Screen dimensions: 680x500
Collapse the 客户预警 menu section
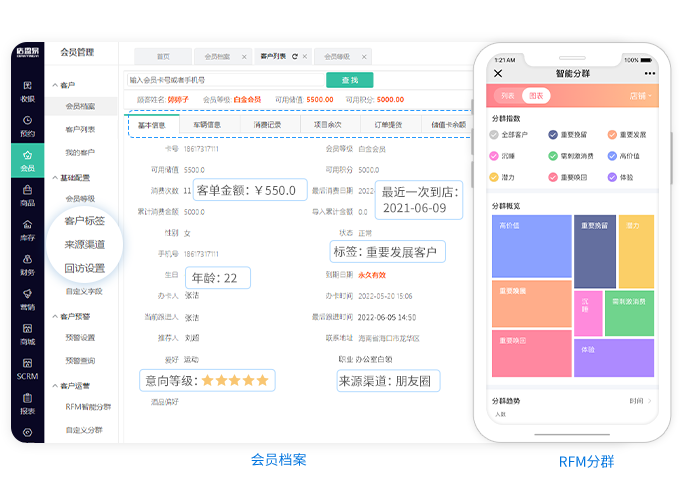click(x=55, y=316)
